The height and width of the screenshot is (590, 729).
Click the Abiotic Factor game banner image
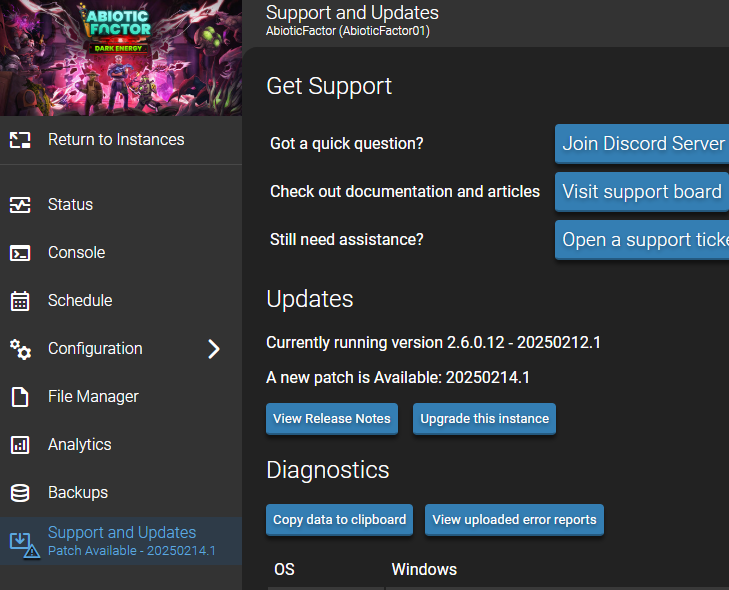tap(121, 58)
